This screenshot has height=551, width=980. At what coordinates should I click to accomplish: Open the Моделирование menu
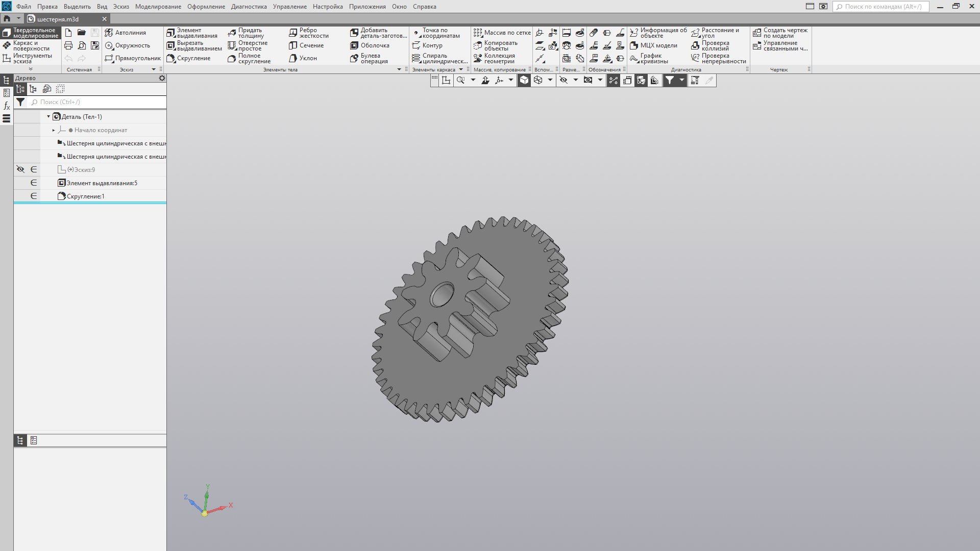click(x=158, y=7)
